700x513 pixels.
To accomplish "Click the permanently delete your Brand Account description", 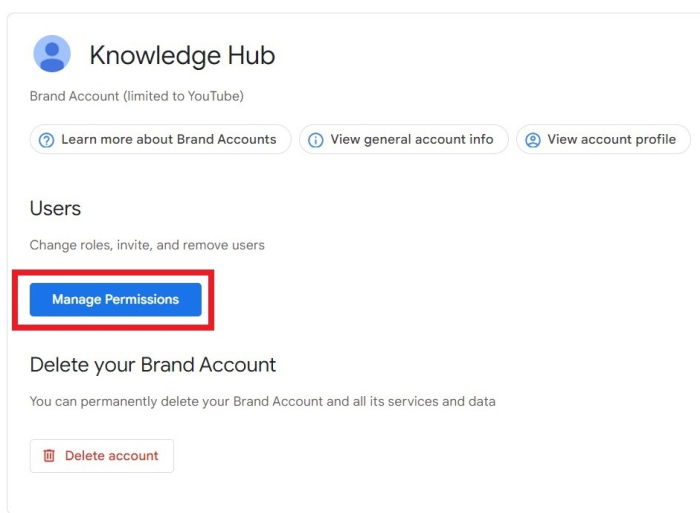I will click(262, 402).
